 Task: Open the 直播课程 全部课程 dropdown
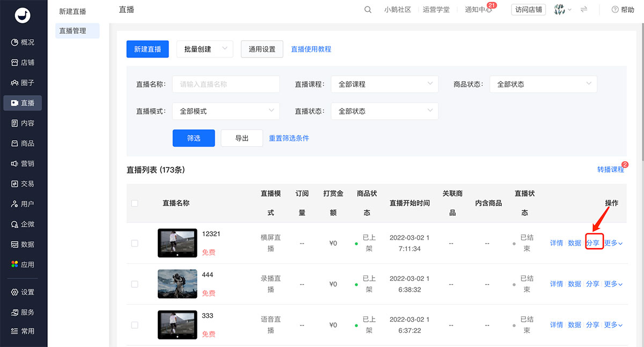click(384, 84)
